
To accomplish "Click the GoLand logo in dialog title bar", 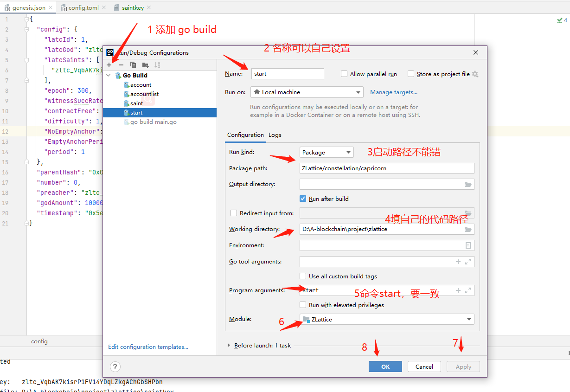I will [110, 52].
